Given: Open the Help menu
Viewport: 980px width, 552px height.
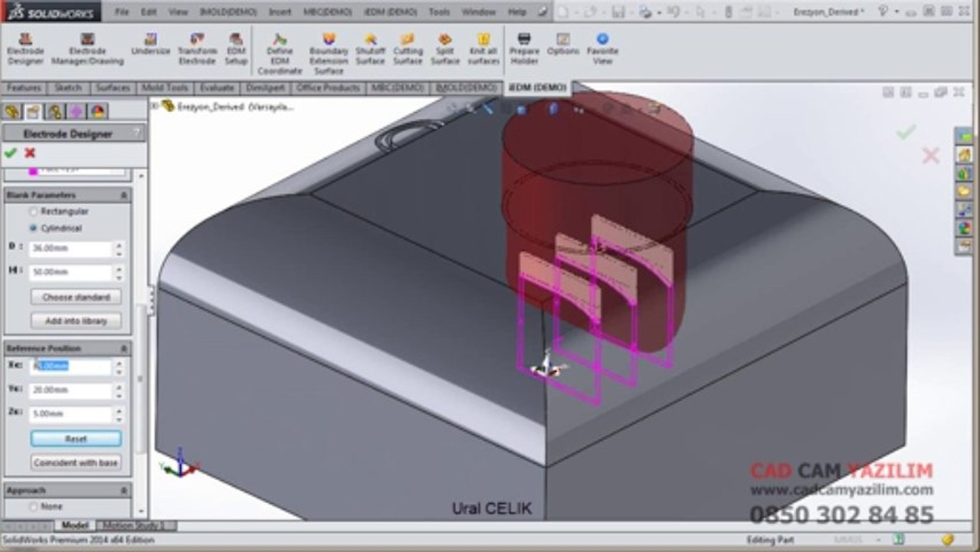Looking at the screenshot, I should pos(517,11).
